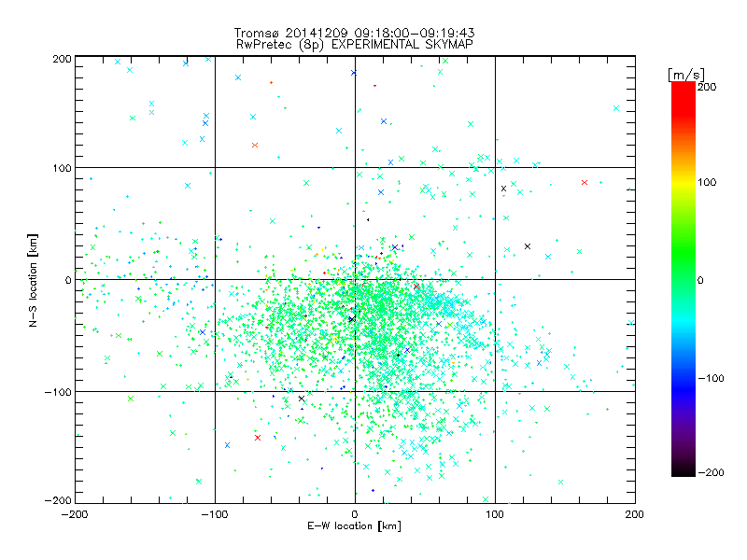Click the subtitle "RwPretec (8p) EXPERIMENTAL SKYMAP"

click(355, 44)
